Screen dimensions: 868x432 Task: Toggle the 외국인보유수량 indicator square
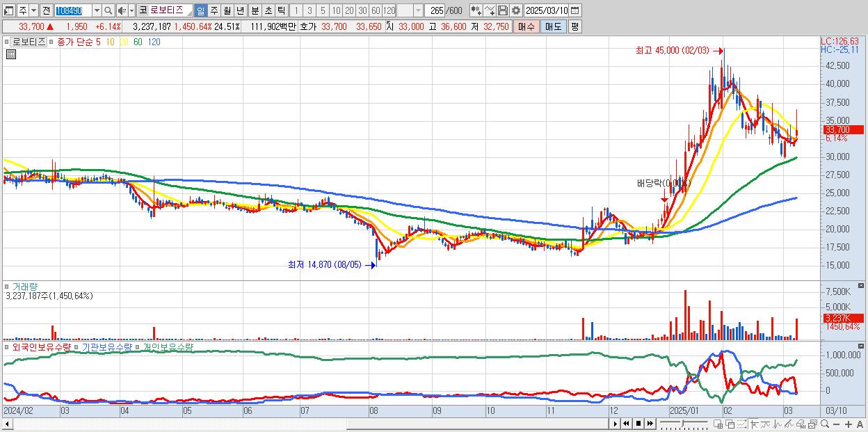point(8,346)
